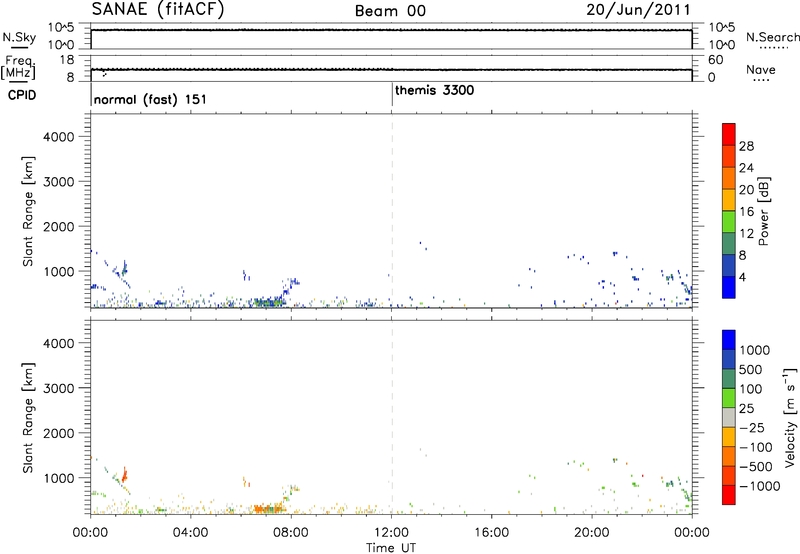
Task: Click the Power [dB] colorbar label
Action: coord(764,211)
